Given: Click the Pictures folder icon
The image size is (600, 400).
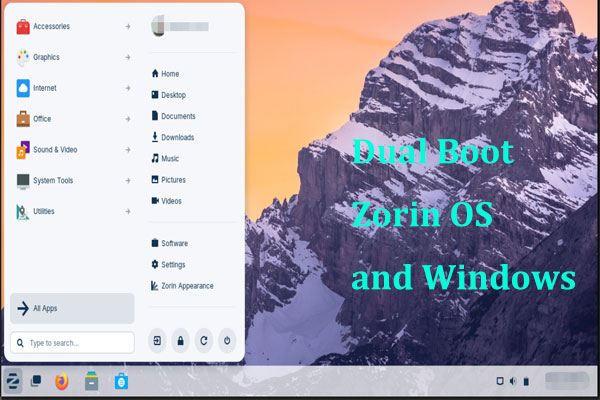Looking at the screenshot, I should (155, 180).
